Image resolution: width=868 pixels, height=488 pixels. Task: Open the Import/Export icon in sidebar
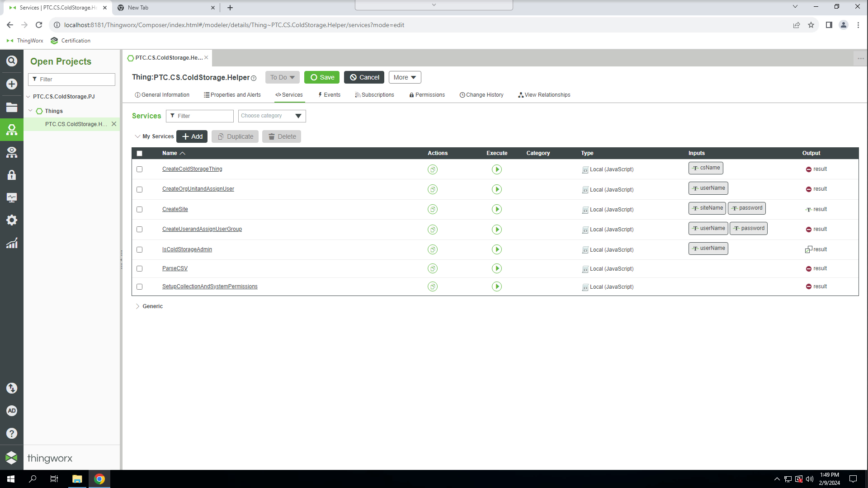click(12, 388)
